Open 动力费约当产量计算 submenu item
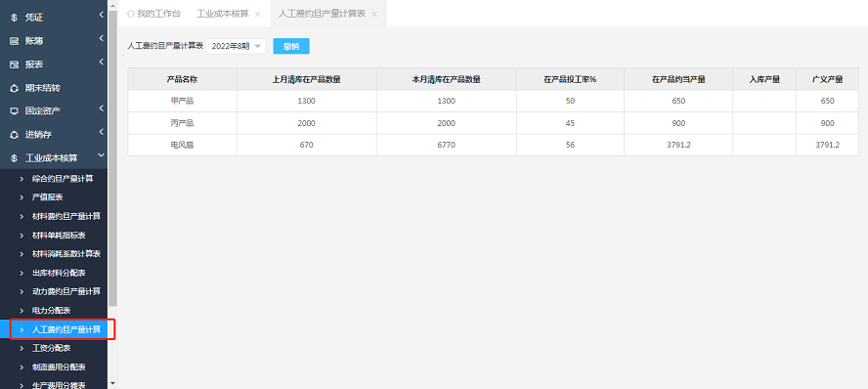The image size is (868, 389). coord(66,291)
